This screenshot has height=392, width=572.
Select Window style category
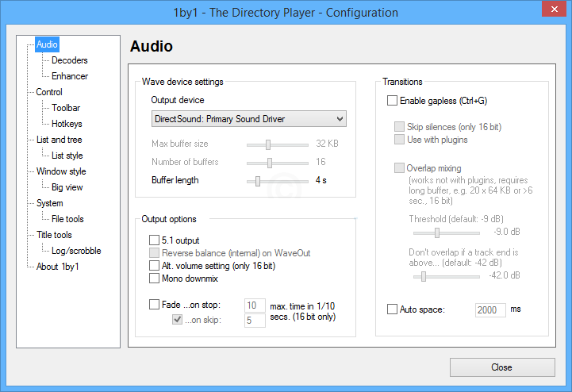pyautogui.click(x=61, y=171)
